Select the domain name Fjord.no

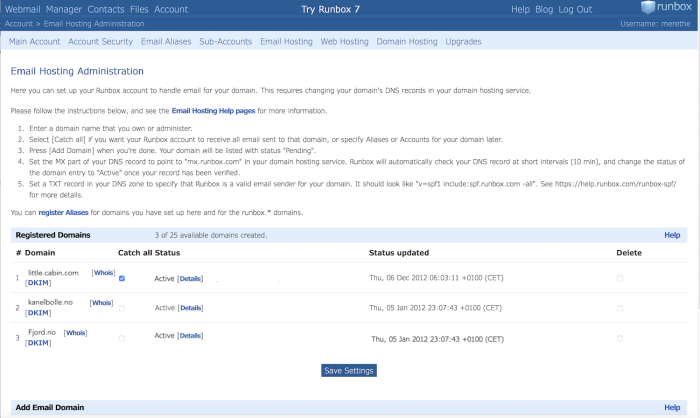click(42, 332)
